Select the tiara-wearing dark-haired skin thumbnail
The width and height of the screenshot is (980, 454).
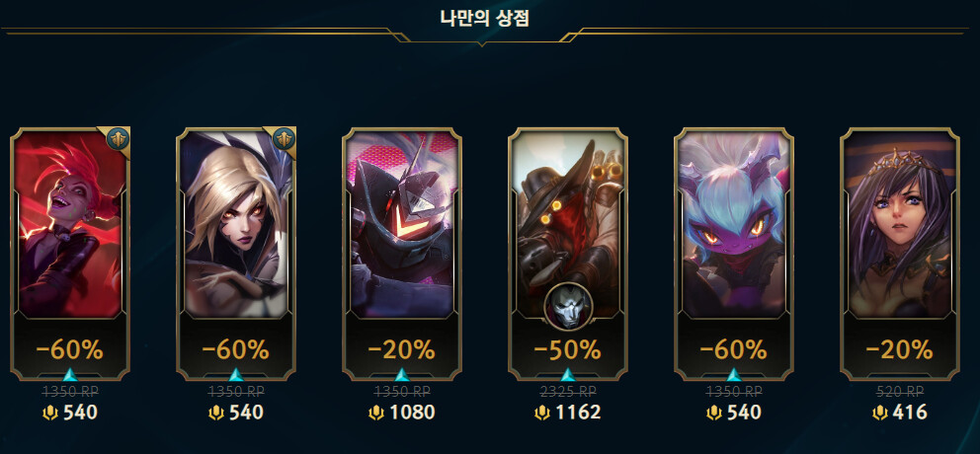click(899, 224)
